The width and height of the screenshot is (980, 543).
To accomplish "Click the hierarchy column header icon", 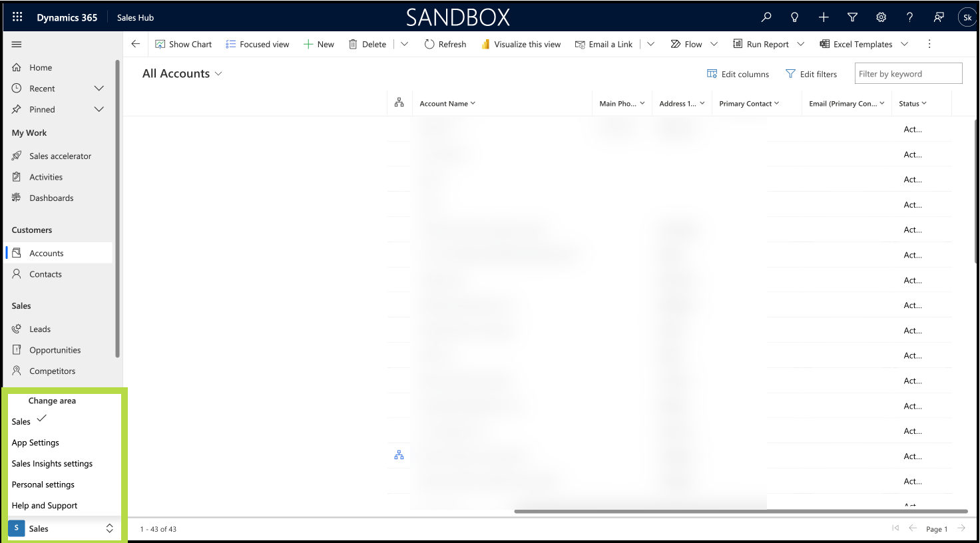I will (399, 102).
